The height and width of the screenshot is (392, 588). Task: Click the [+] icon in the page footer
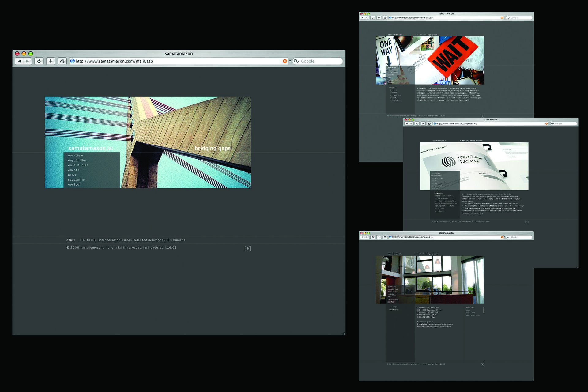coord(247,248)
